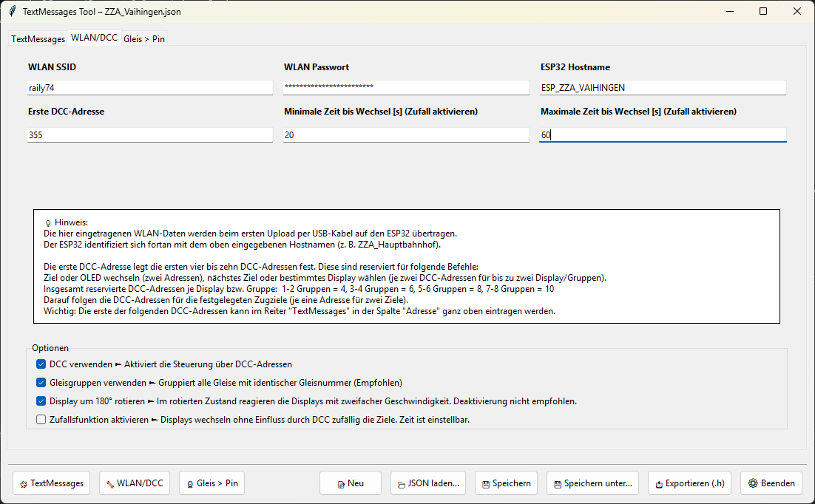Switch to the TextMessages tab
Screen dimensions: 815x504
[38, 39]
